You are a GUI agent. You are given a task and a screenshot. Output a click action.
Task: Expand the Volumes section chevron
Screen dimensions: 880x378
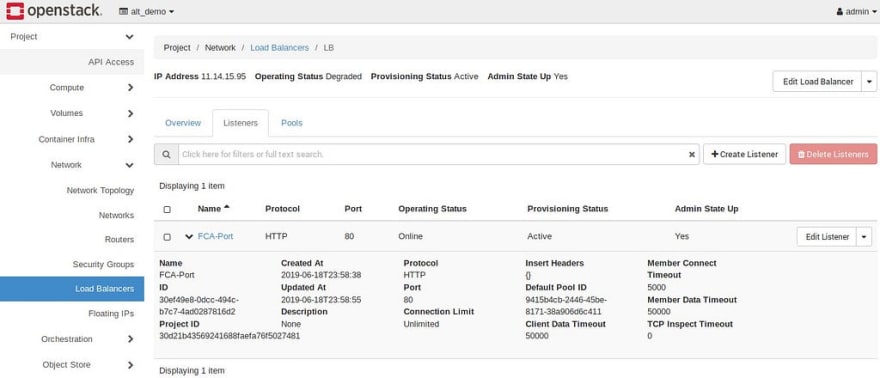130,113
